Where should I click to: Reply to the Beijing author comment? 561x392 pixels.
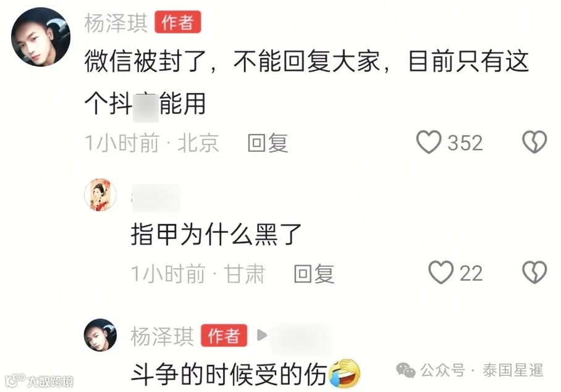click(268, 143)
